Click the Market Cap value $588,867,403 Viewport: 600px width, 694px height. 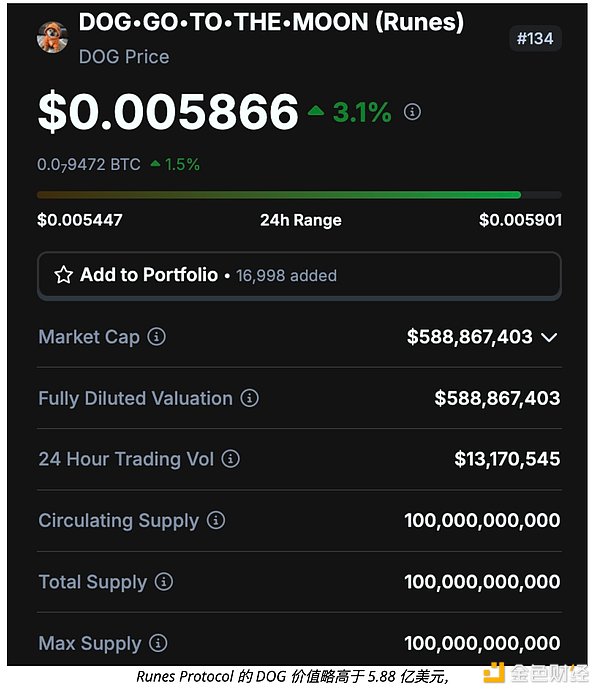click(x=470, y=337)
